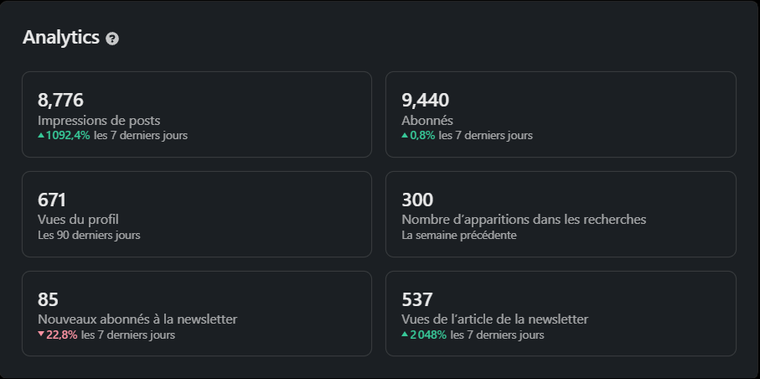Click the 300 search appearances number
Viewport: 760px width, 379px height.
click(417, 200)
